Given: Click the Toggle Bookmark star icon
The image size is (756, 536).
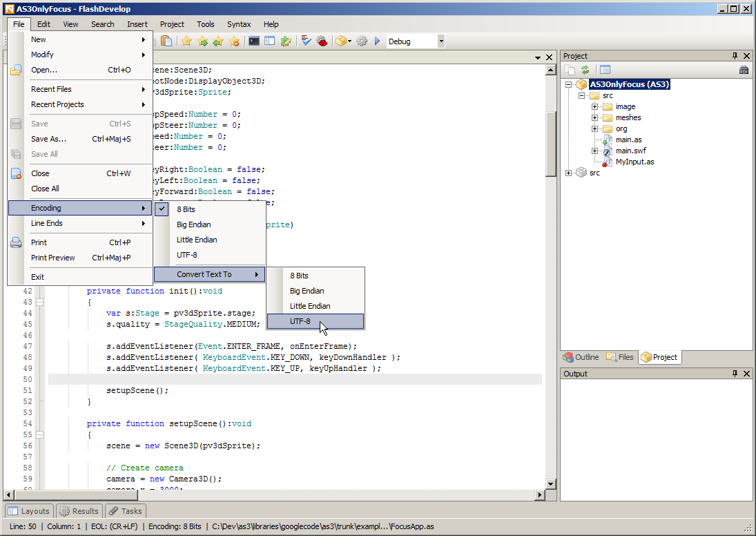Looking at the screenshot, I should coord(186,41).
